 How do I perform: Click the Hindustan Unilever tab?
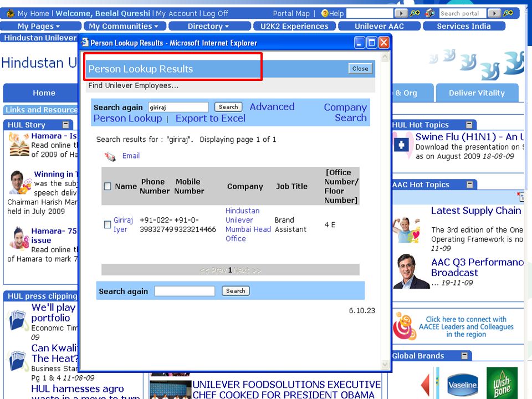40,38
